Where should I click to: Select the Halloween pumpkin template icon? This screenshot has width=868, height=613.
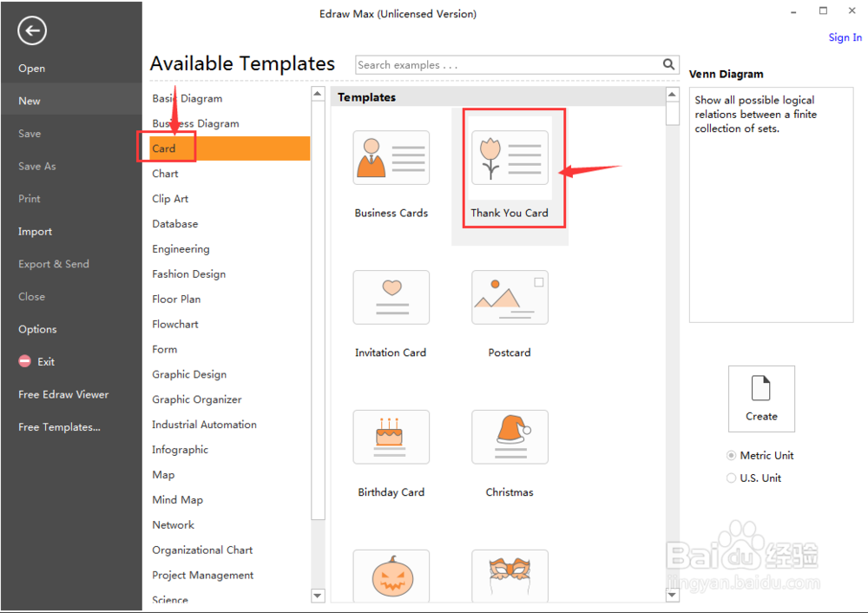pyautogui.click(x=391, y=576)
